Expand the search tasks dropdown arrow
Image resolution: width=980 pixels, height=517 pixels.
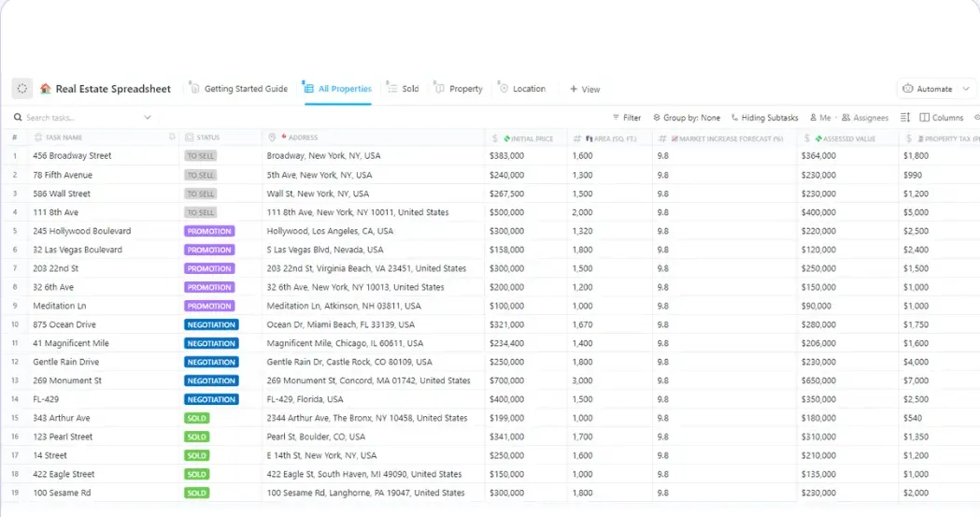(148, 118)
